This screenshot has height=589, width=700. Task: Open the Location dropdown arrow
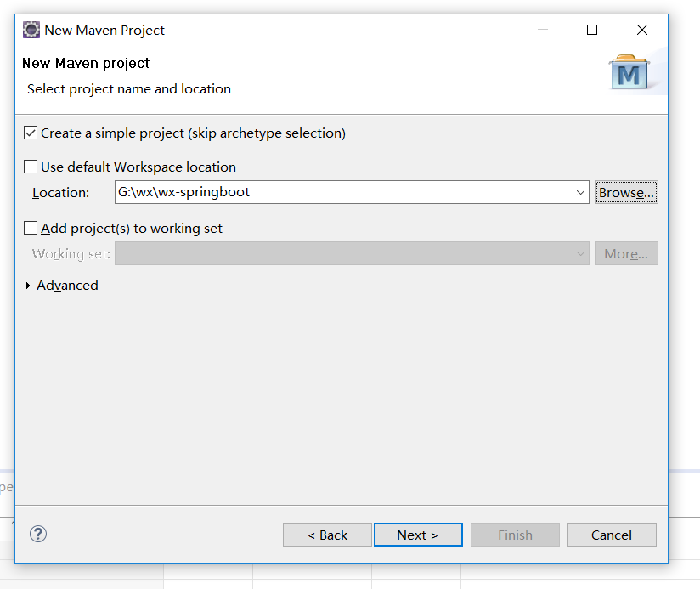(581, 193)
